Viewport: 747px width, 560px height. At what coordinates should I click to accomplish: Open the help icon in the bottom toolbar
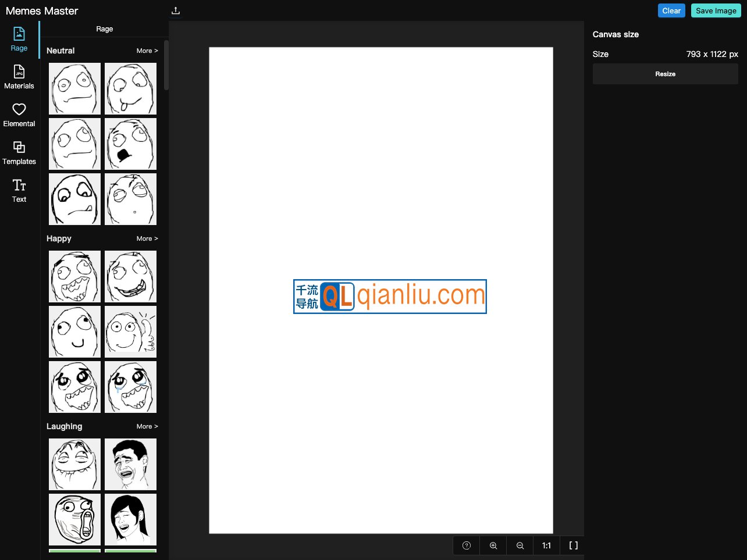(466, 545)
